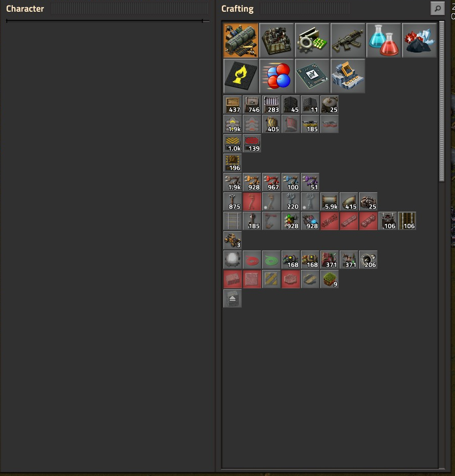This screenshot has width=455, height=476.
Task: Craft yellow chevron loader showing 1.0k
Action: 233,143
